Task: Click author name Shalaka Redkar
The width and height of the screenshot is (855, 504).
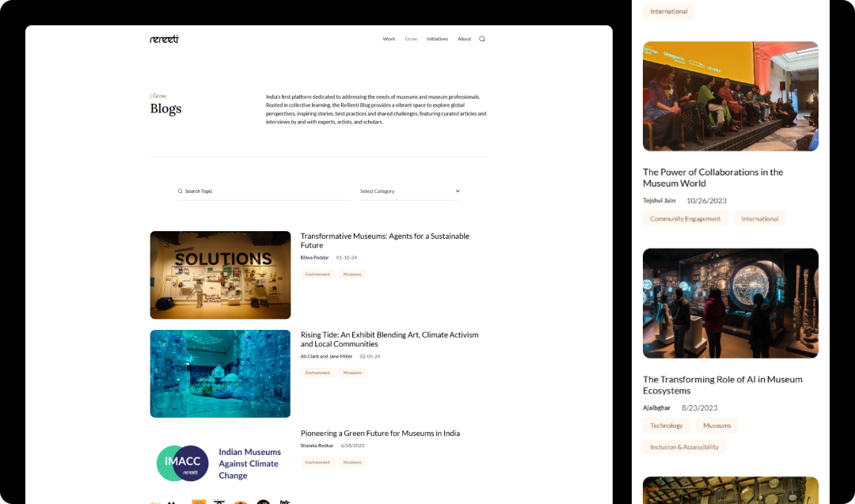Action: pyautogui.click(x=317, y=445)
